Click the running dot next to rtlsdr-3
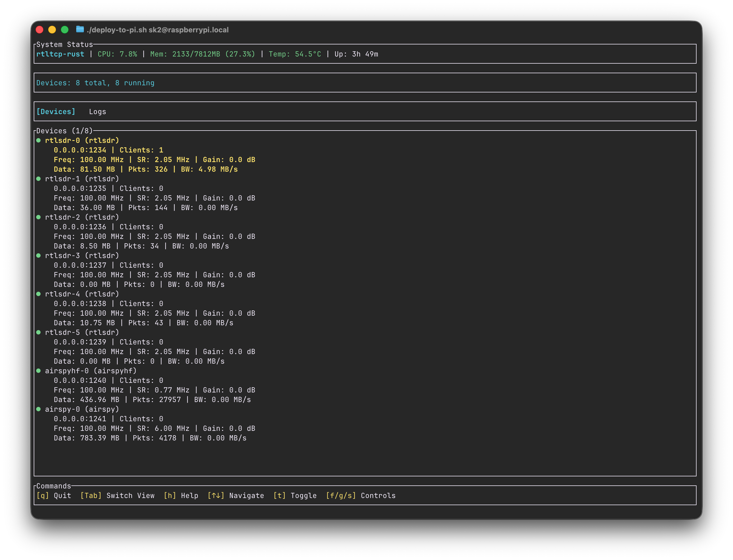 pyautogui.click(x=38, y=255)
